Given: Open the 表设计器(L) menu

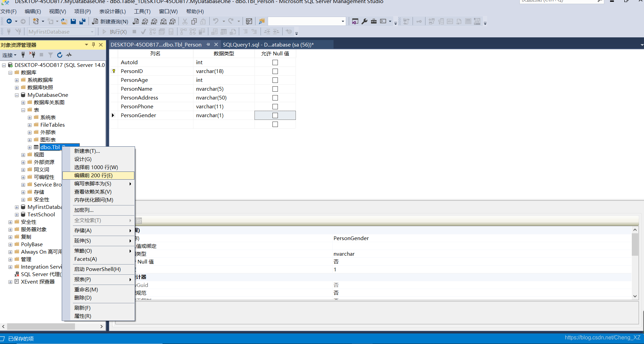Looking at the screenshot, I should [112, 11].
